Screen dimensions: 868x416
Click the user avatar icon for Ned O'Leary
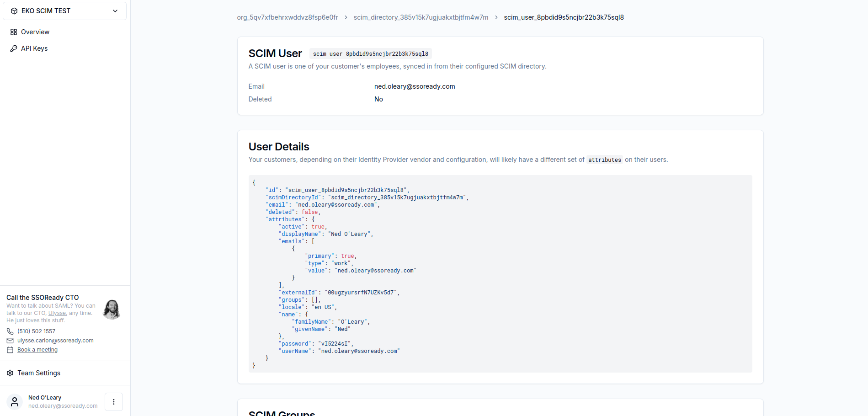tap(15, 402)
